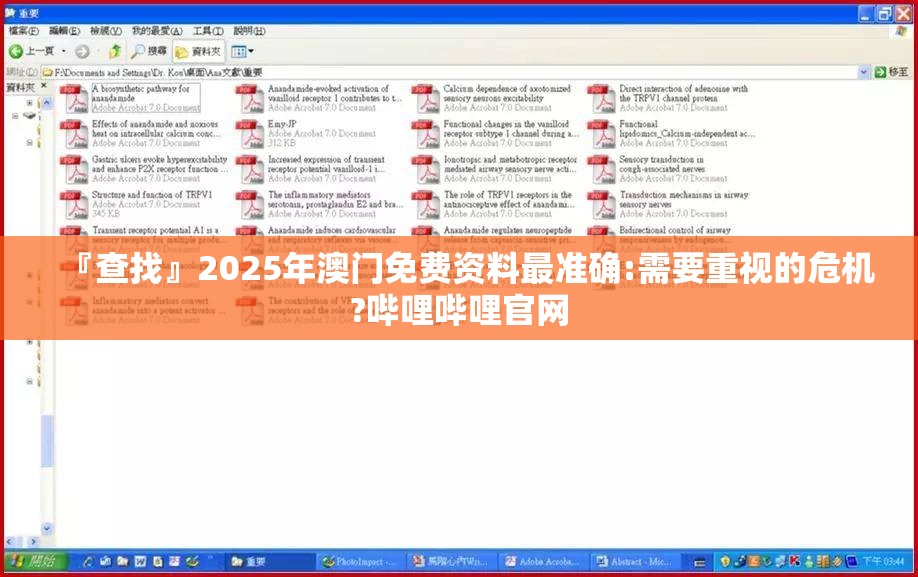The width and height of the screenshot is (918, 577).
Task: Switch to 'Abstract - Mic...' taskbar window
Action: [633, 562]
